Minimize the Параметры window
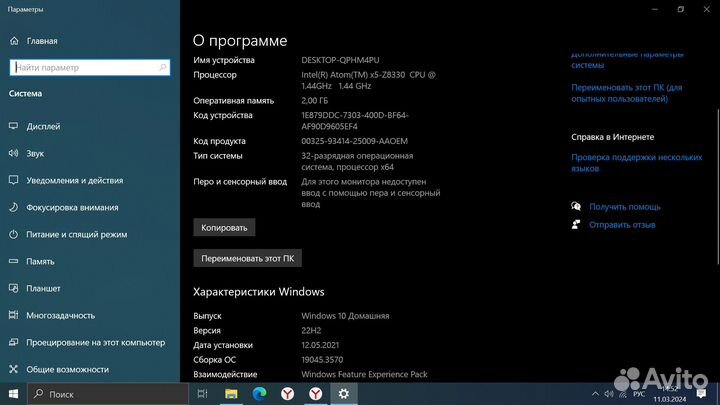This screenshot has height=405, width=720. coord(655,9)
